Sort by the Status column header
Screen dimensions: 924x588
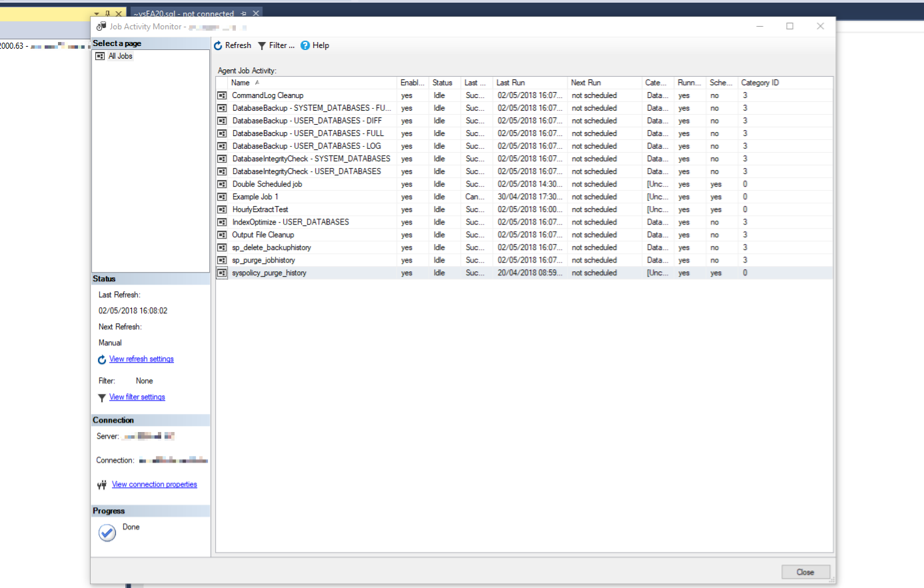(442, 83)
